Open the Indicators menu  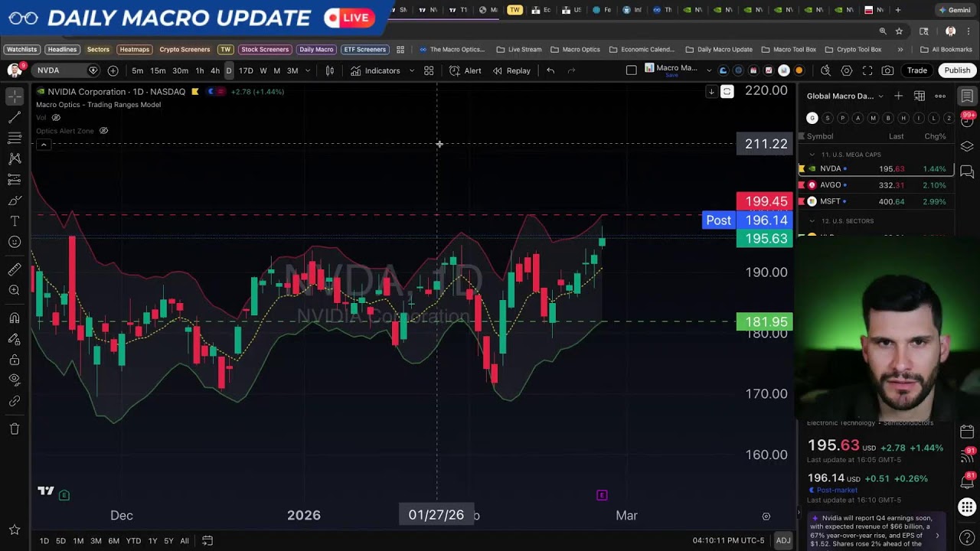pos(375,70)
